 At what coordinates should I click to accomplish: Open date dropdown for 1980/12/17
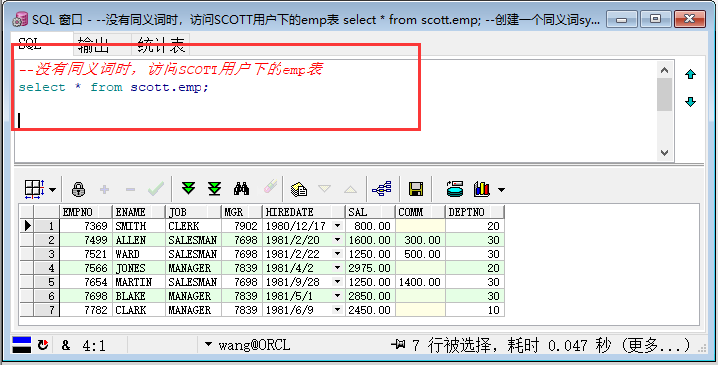(x=337, y=226)
